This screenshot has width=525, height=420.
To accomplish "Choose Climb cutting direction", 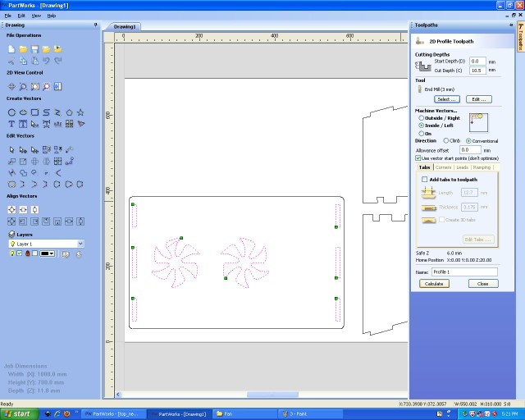I will coord(445,140).
